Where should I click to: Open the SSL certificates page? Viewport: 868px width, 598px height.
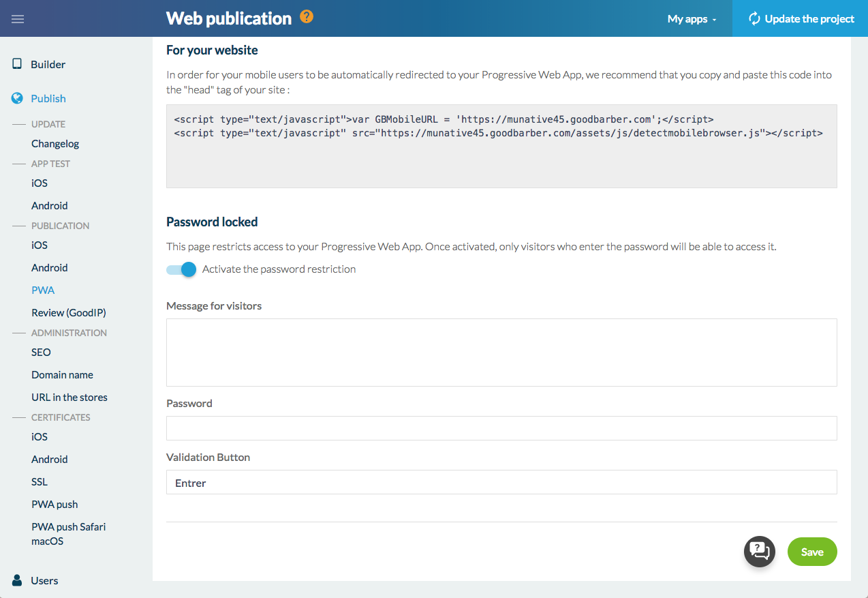40,481
